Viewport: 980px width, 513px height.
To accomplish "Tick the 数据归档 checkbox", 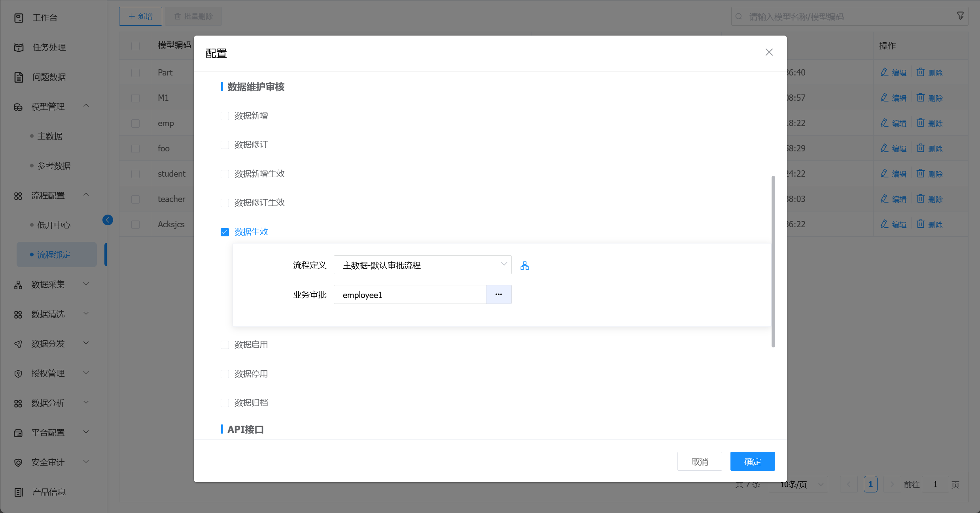I will click(x=225, y=403).
